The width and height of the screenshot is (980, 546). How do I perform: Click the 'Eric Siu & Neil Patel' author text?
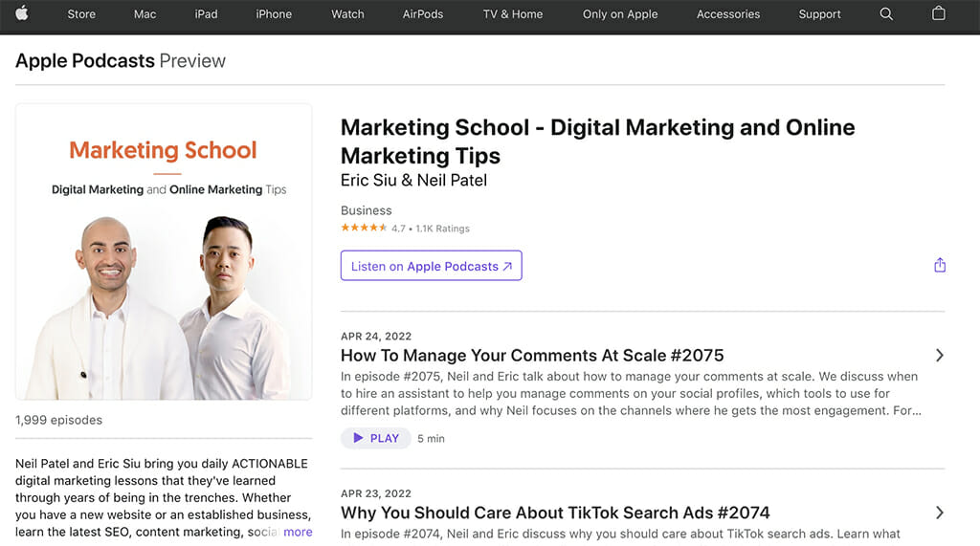click(x=413, y=181)
